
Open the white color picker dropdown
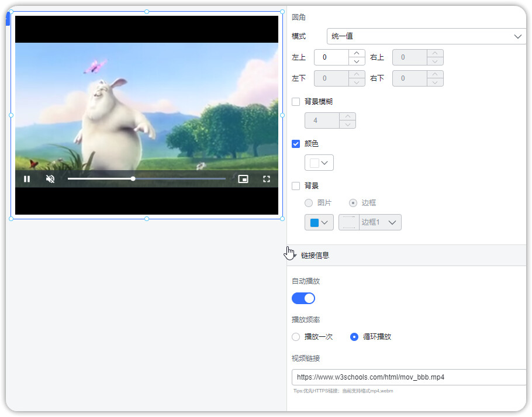pyautogui.click(x=319, y=163)
